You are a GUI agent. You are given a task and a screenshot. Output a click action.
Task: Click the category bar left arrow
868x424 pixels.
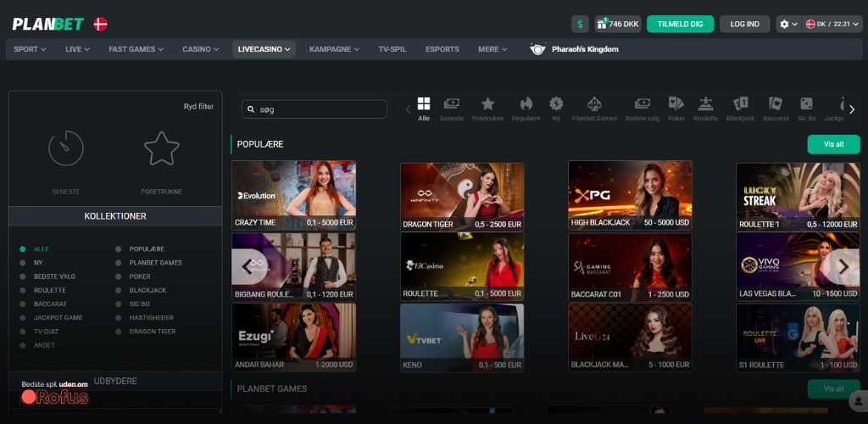coord(408,109)
